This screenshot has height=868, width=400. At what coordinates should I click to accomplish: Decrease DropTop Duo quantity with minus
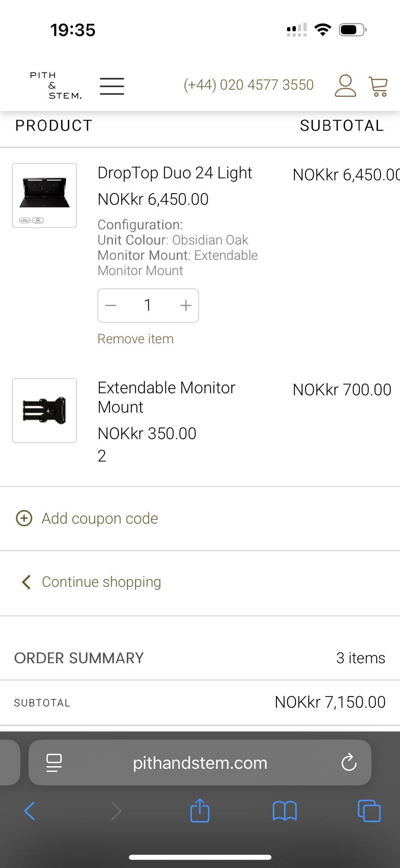point(111,306)
